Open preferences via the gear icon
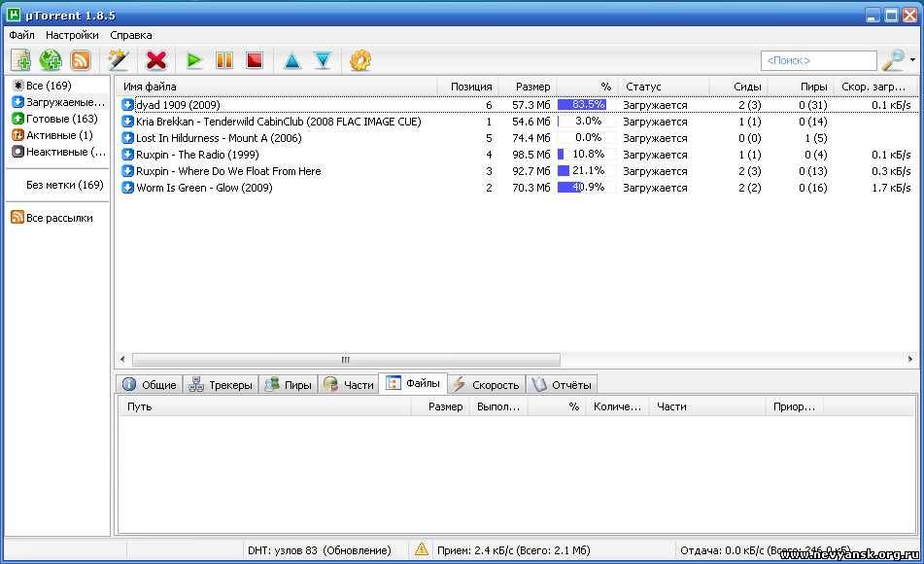Screen dimensions: 924x564 tap(360, 60)
